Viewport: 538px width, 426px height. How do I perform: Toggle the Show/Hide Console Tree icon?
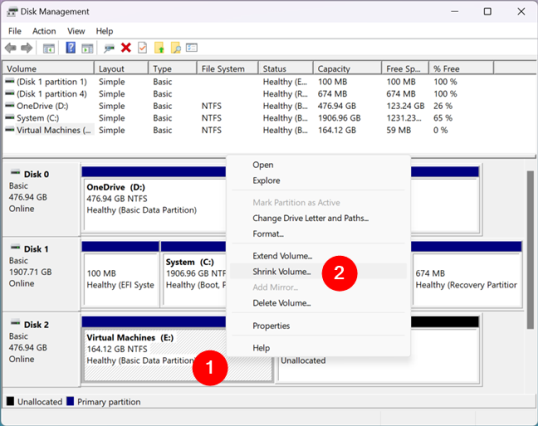pyautogui.click(x=49, y=48)
